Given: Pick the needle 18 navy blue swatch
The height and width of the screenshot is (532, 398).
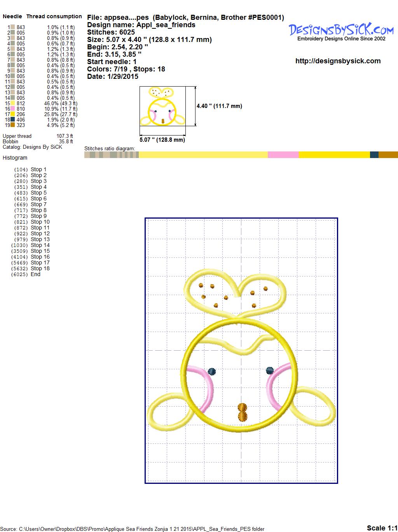Looking at the screenshot, I should pos(13,120).
